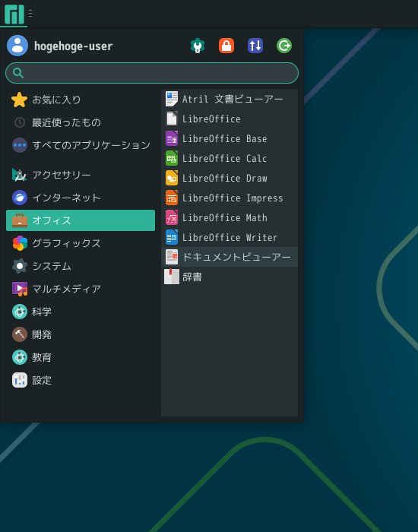Click the hogehoge-user avatar icon
This screenshot has width=418, height=532.
point(17,46)
